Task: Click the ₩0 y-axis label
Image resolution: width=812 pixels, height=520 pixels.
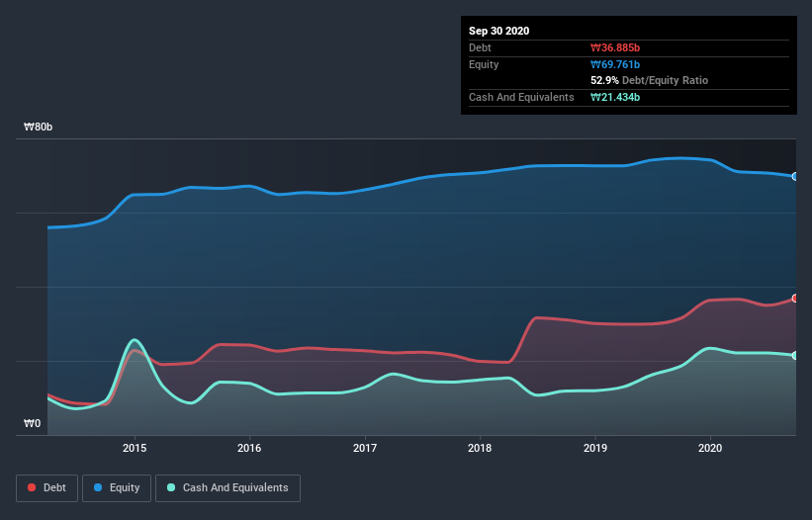Action: (32, 424)
